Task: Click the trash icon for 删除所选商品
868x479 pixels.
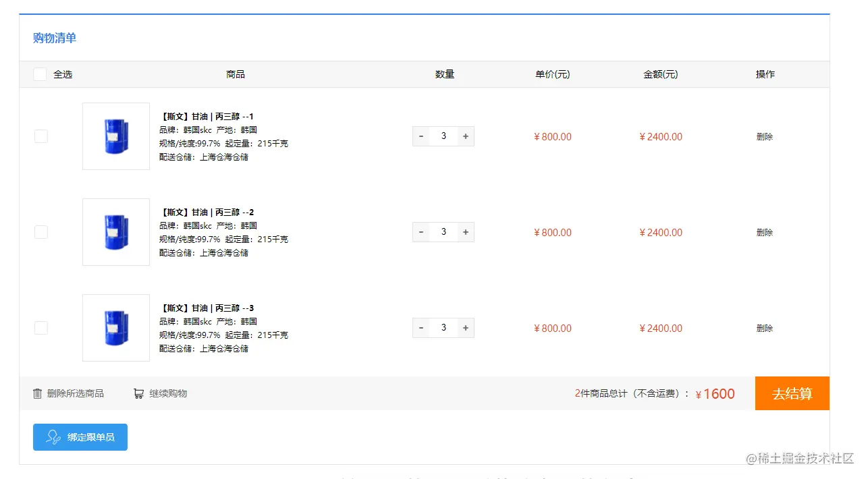Action: pos(38,393)
